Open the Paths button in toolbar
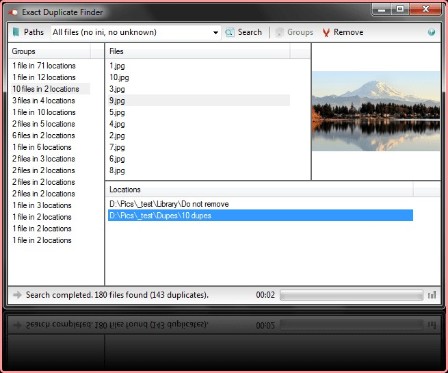Screen dimensions: 448x373 coord(28,32)
